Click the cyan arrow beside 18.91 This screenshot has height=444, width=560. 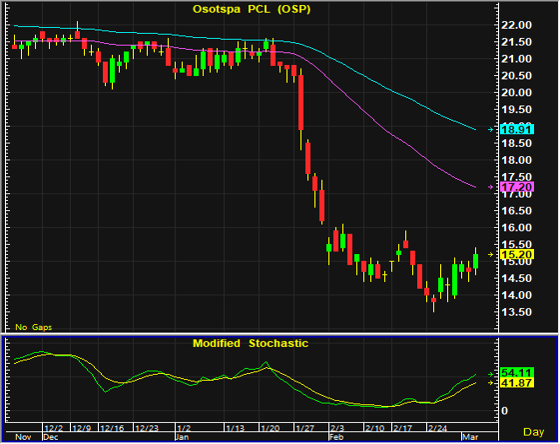[491, 129]
